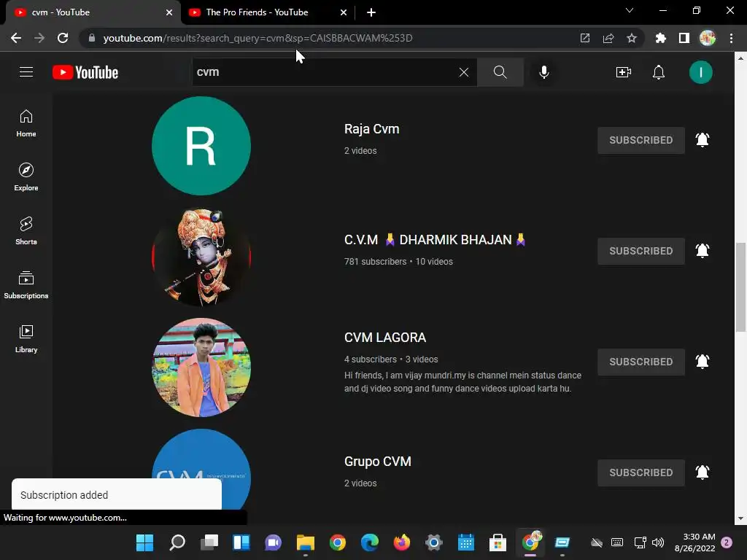The width and height of the screenshot is (747, 560).
Task: Toggle the browser side panel
Action: click(684, 38)
